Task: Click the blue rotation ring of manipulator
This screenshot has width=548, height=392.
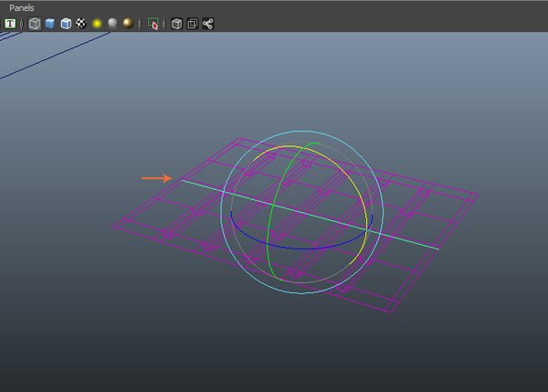Action: click(300, 249)
